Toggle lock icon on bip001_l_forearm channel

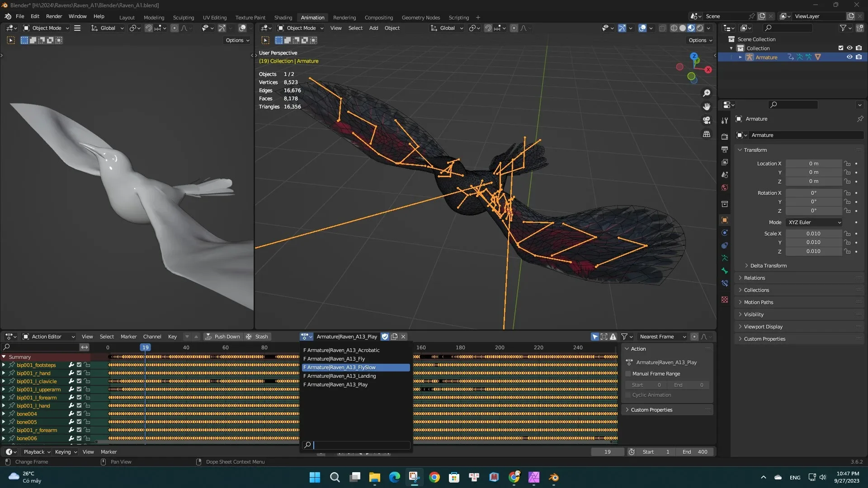(x=87, y=398)
